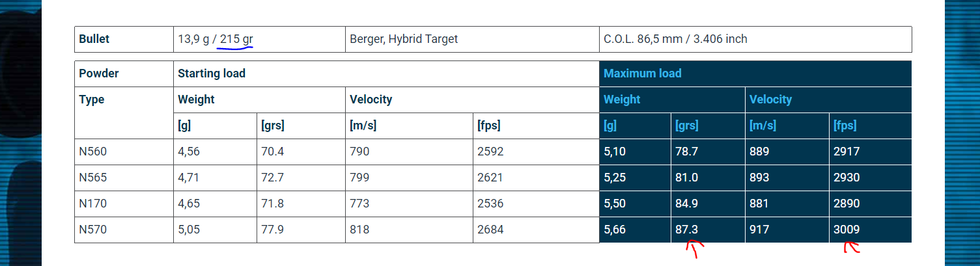Select the Starting load header cell

(212, 73)
